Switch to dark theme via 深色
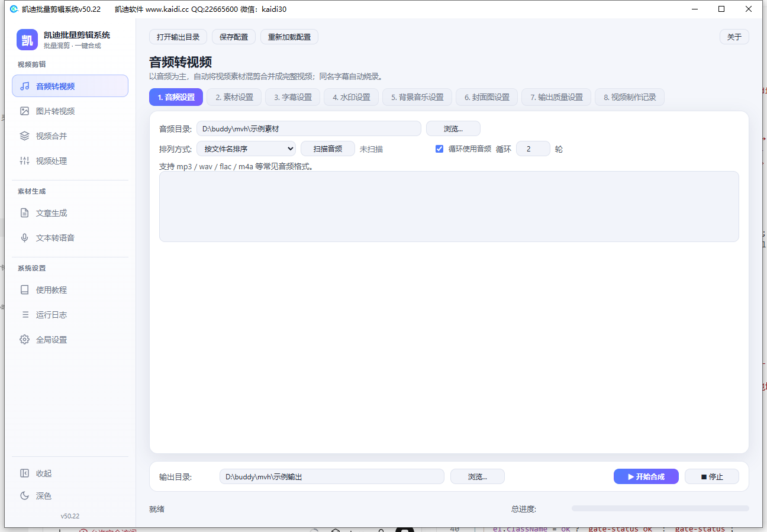The width and height of the screenshot is (767, 532). [x=70, y=495]
